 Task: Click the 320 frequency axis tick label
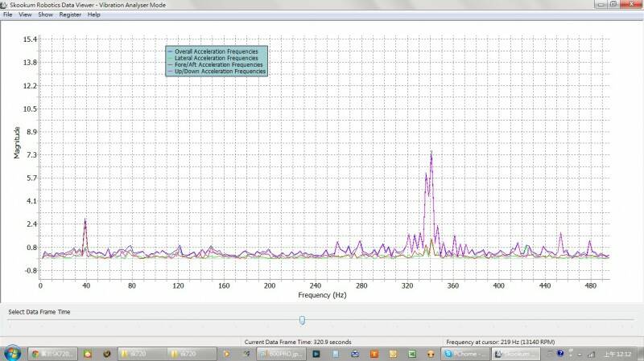coord(407,285)
